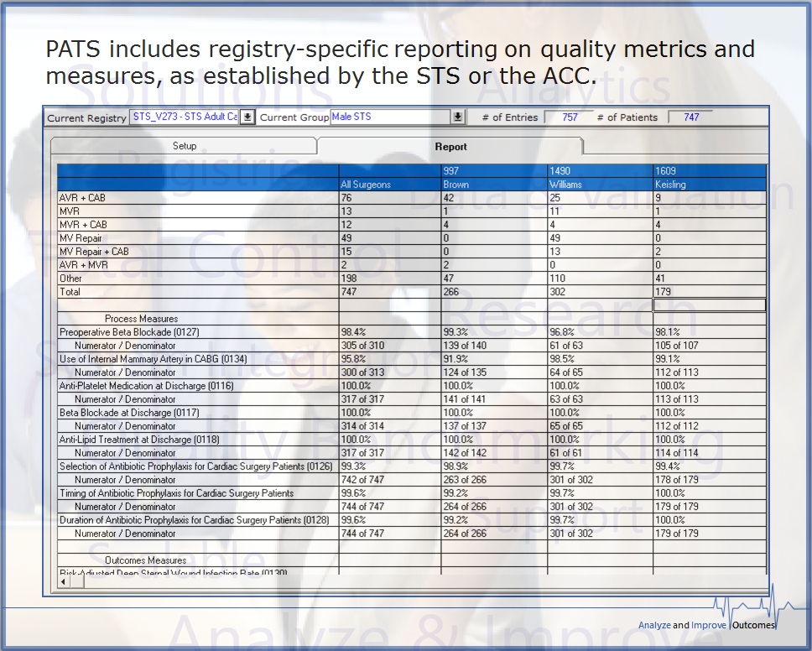The width and height of the screenshot is (812, 651).
Task: Click the empty outlined cell under Keisling total
Action: tap(710, 305)
